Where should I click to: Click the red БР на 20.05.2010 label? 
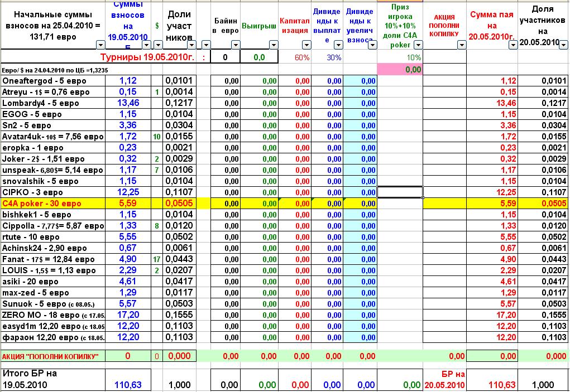444,380
